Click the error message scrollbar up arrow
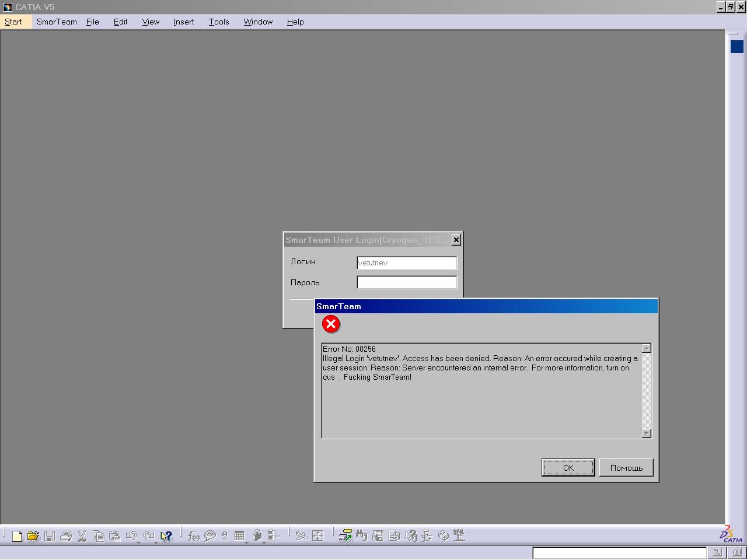Viewport: 747px width, 560px height. click(647, 348)
